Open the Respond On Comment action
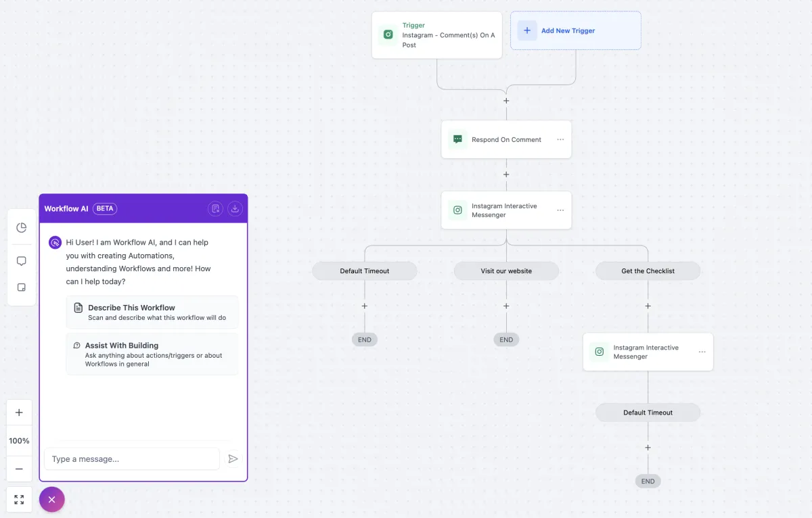This screenshot has width=812, height=518. (x=506, y=139)
